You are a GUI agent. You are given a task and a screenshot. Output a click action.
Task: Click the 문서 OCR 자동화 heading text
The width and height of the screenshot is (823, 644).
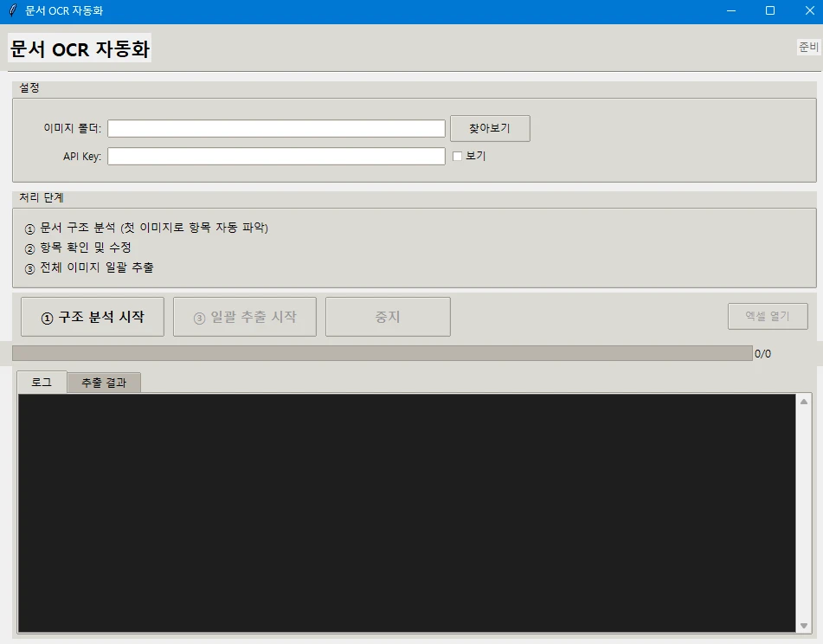80,48
